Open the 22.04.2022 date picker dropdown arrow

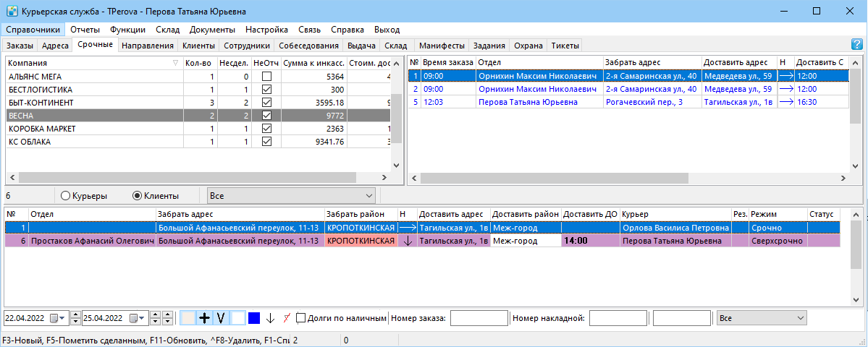pyautogui.click(x=62, y=318)
